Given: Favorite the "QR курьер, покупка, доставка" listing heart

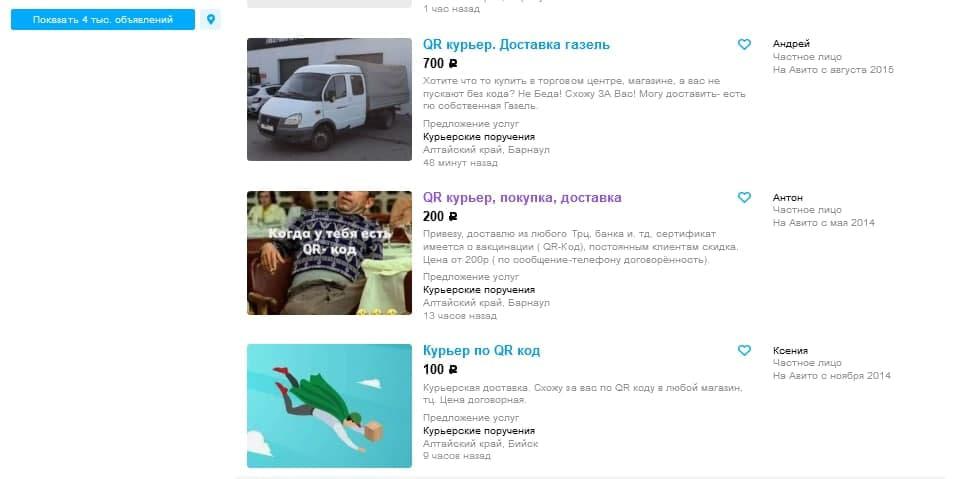Looking at the screenshot, I should tap(744, 198).
